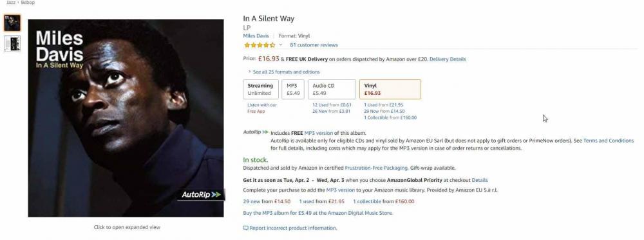Image resolution: width=644 pixels, height=240 pixels.
Task: Open Terms and Conditions link
Action: (609, 141)
